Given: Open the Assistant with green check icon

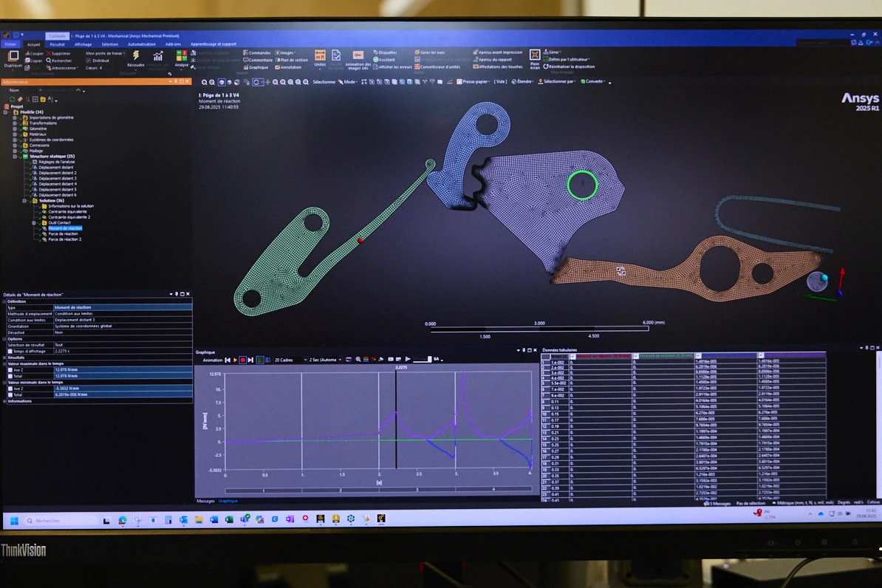Looking at the screenshot, I should click(384, 60).
